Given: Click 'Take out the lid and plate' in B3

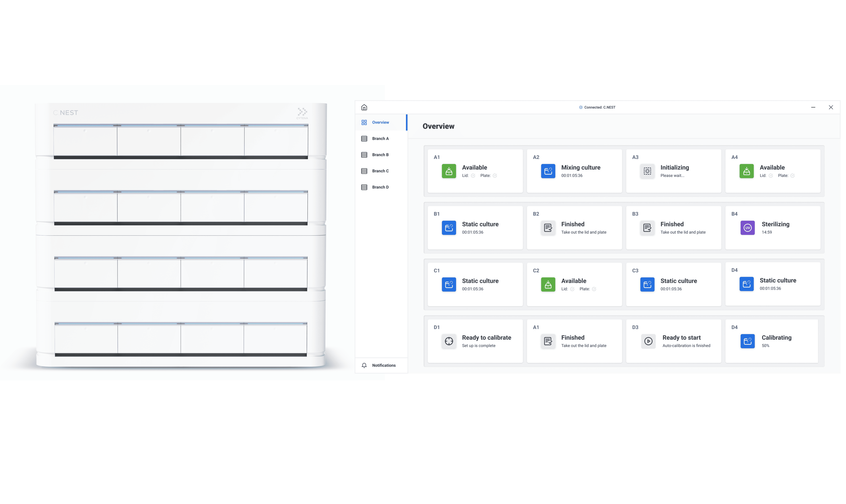Looking at the screenshot, I should 683,232.
